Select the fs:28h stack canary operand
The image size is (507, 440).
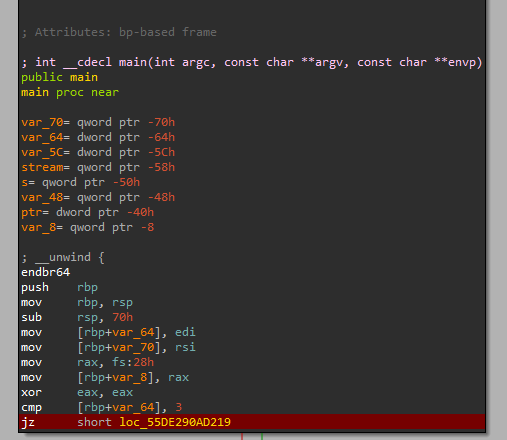[133, 362]
